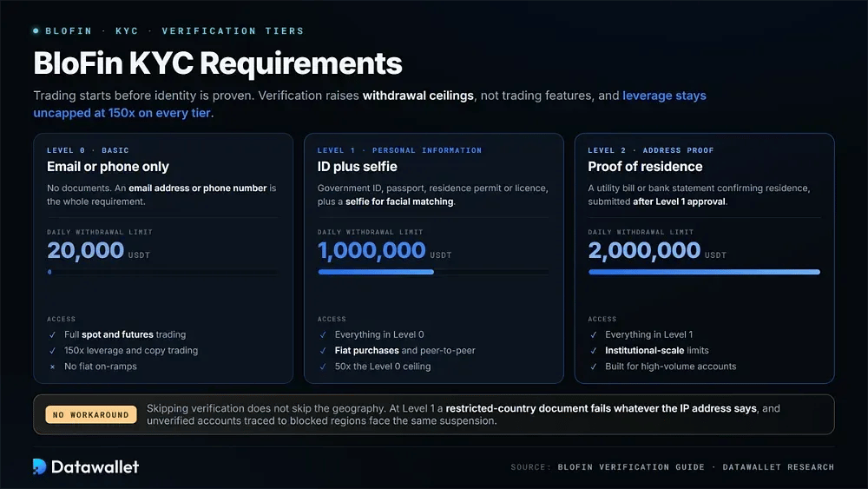Click checkmark beside Full spot and futures trading

[53, 334]
